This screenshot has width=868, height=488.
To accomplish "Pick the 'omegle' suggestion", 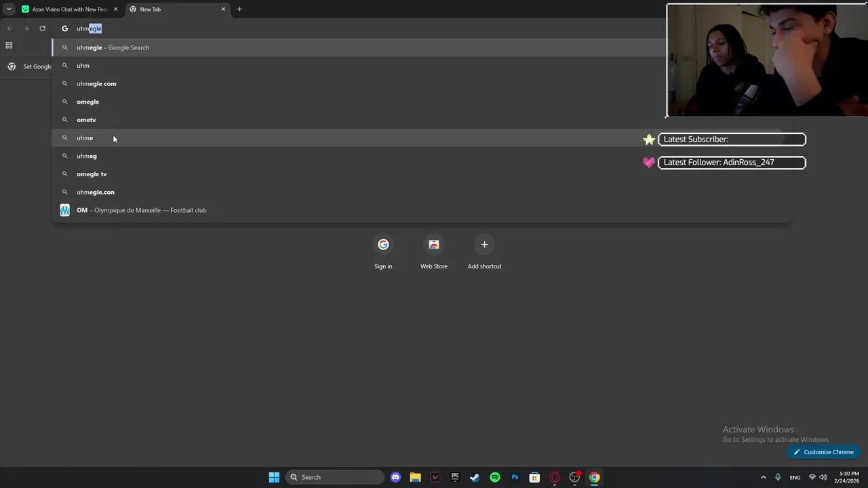I will pyautogui.click(x=421, y=102).
